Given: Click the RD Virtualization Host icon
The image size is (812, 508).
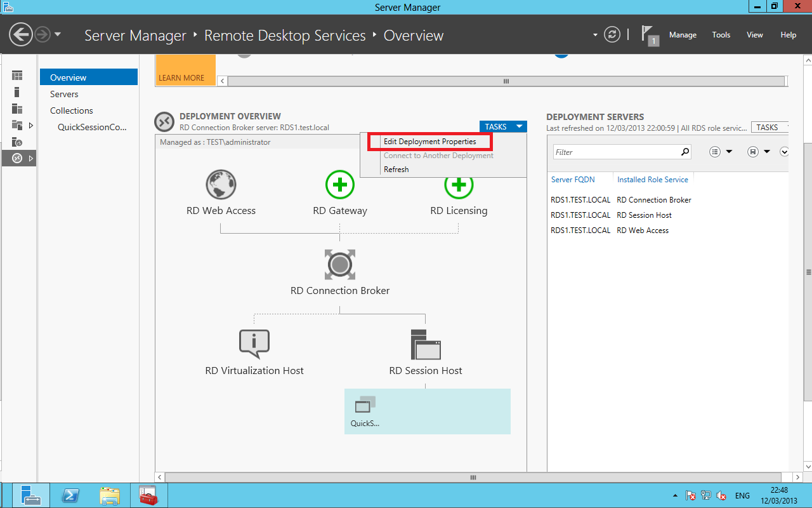Looking at the screenshot, I should pyautogui.click(x=254, y=345).
